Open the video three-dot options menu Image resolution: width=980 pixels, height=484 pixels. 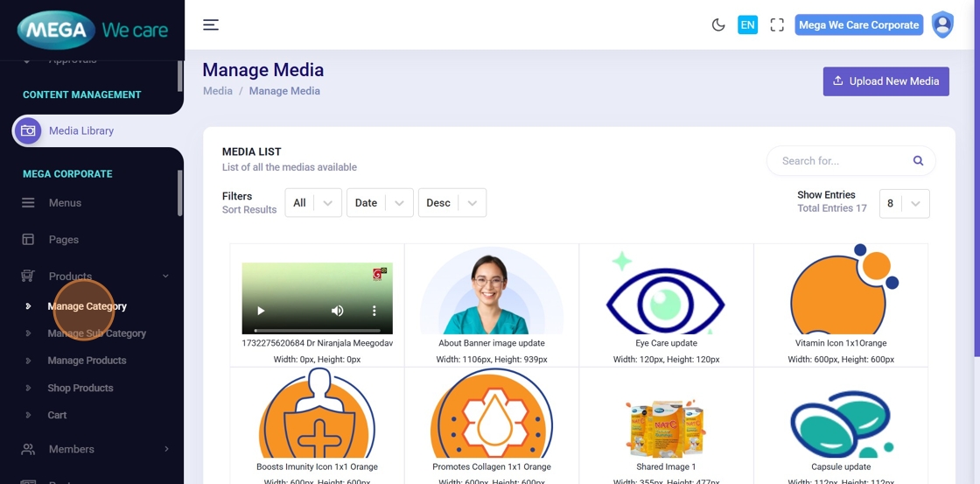(374, 311)
